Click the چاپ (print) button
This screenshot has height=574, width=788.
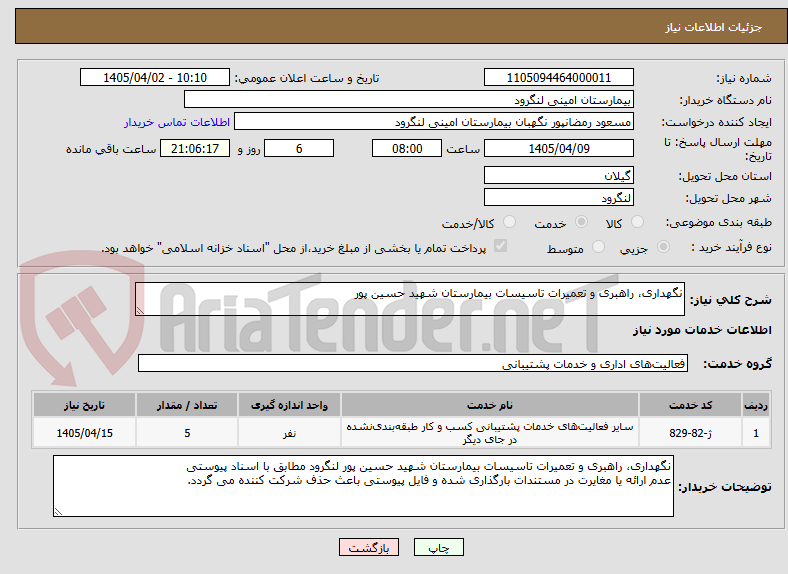pyautogui.click(x=438, y=547)
